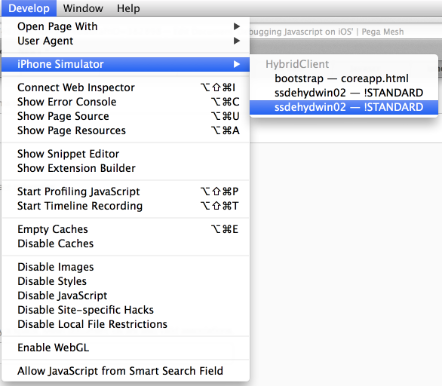
Task: Toggle Enable WebGL option
Action: [126, 347]
